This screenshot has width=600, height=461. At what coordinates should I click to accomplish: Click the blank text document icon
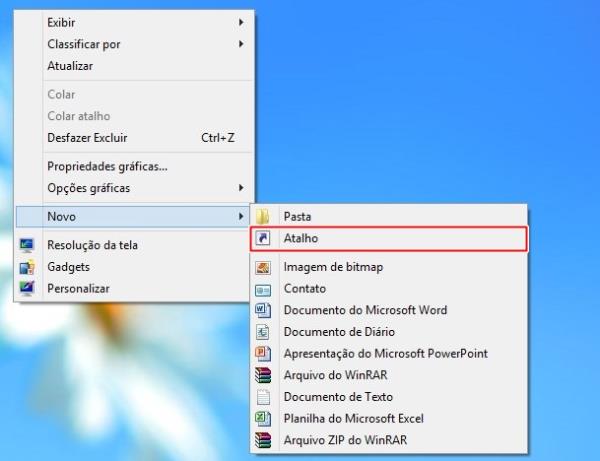(x=263, y=397)
